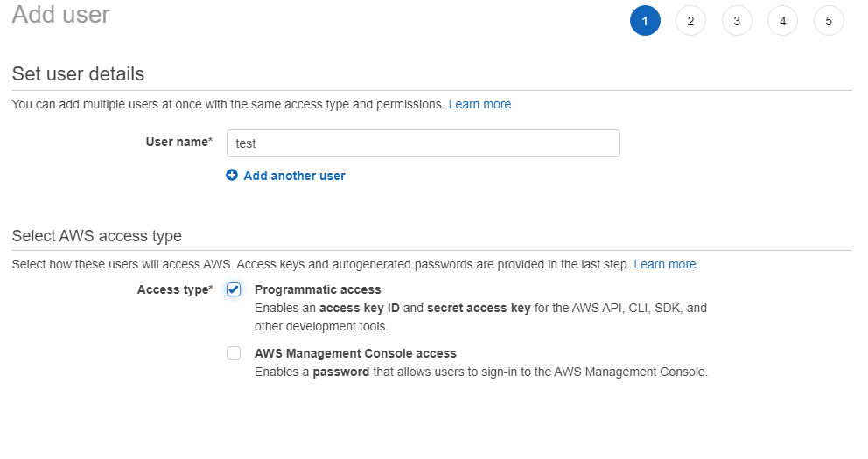Enable AWS Management Console access checkbox
The width and height of the screenshot is (868, 459).
click(x=234, y=353)
